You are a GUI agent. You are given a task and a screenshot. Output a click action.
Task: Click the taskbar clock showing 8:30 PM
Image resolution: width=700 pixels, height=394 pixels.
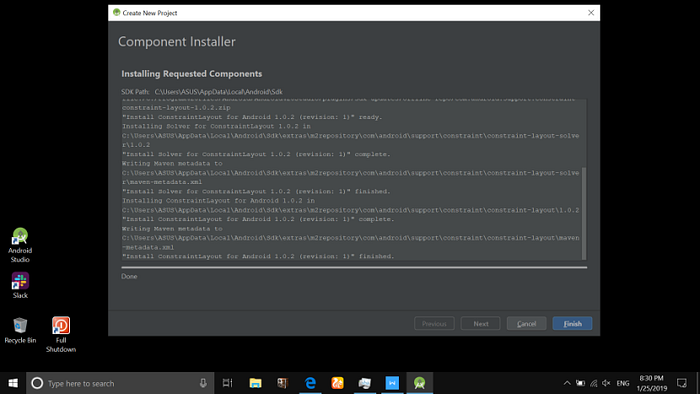[651, 383]
